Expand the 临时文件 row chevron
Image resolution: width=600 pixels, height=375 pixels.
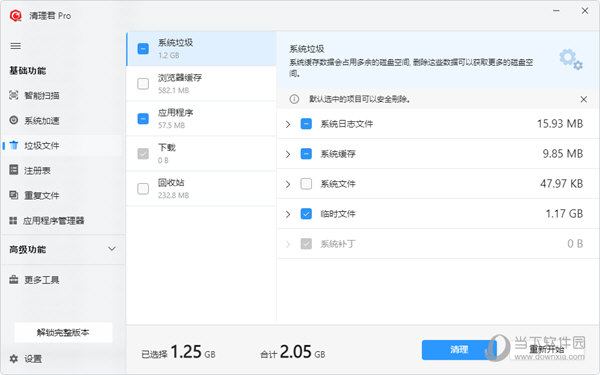[288, 214]
